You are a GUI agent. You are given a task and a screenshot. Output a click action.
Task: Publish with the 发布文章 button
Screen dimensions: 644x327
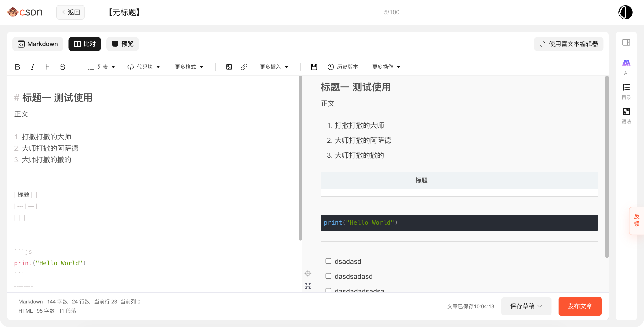tap(580, 306)
